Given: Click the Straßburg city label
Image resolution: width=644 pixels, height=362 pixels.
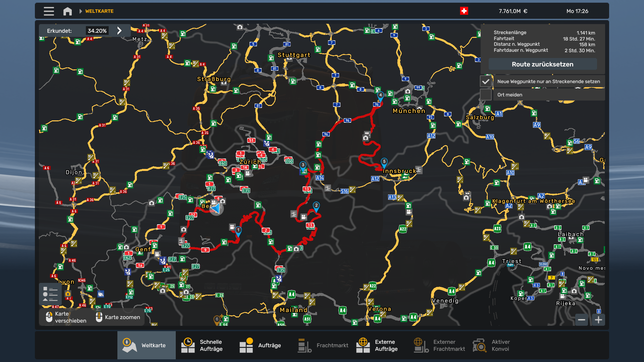Looking at the screenshot, I should pos(214,79).
